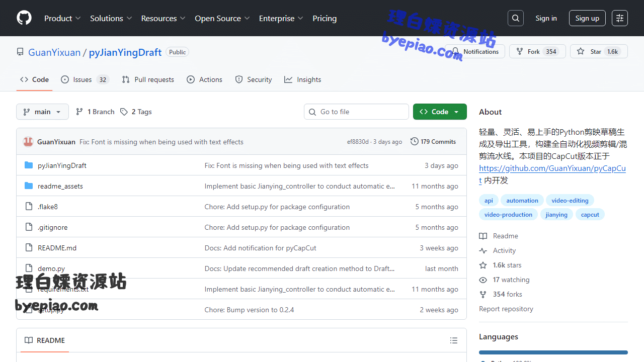644x362 pixels.
Task: Click the Go to file search field
Action: (x=356, y=112)
